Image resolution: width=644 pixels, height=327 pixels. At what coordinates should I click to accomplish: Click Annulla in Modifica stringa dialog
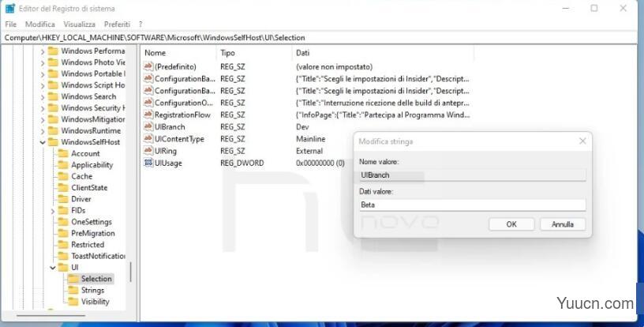(x=563, y=224)
